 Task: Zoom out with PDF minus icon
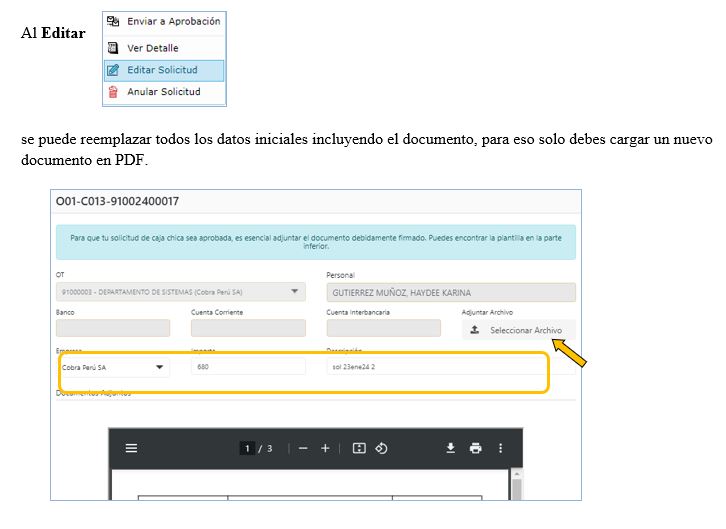[303, 448]
